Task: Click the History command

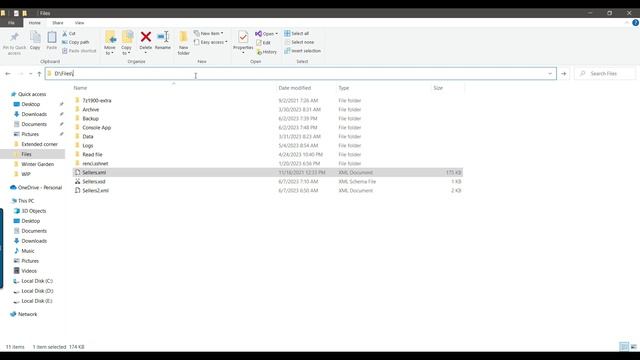Action: coord(267,52)
